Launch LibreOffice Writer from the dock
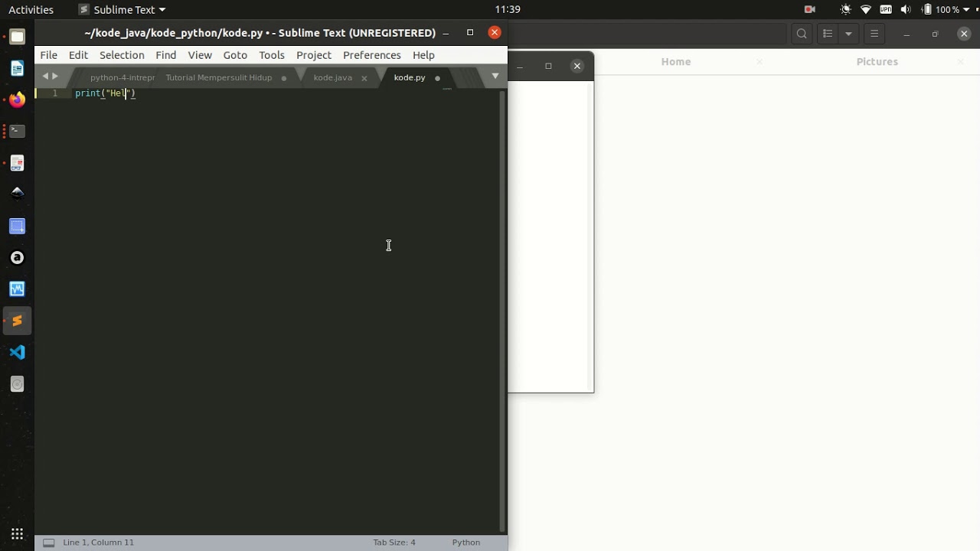Viewport: 980px width, 551px height. (x=17, y=68)
